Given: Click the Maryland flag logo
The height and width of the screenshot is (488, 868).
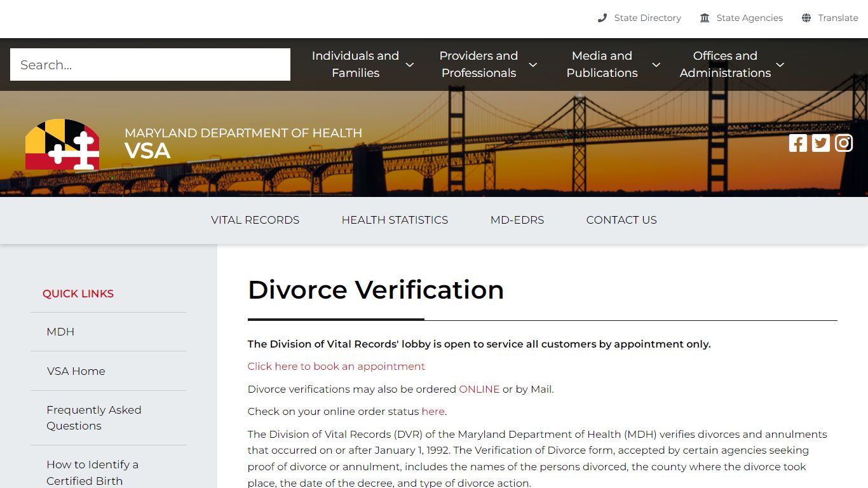Looking at the screenshot, I should 62,144.
